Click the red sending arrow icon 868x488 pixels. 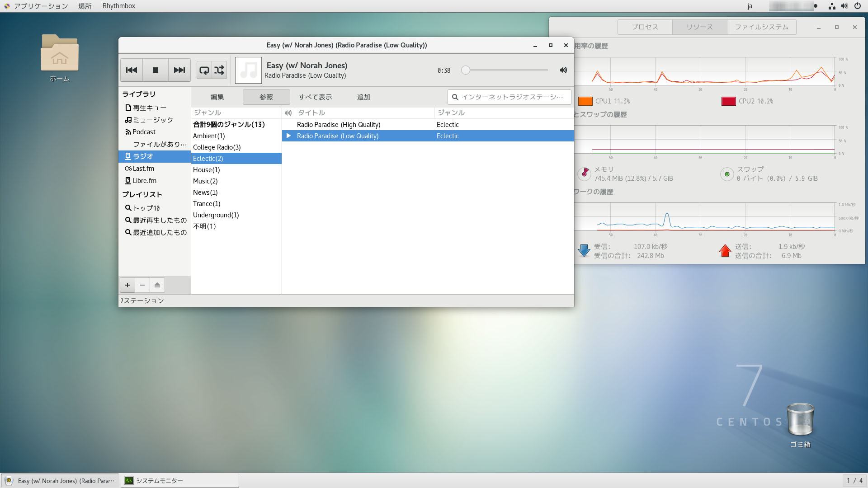pyautogui.click(x=725, y=251)
